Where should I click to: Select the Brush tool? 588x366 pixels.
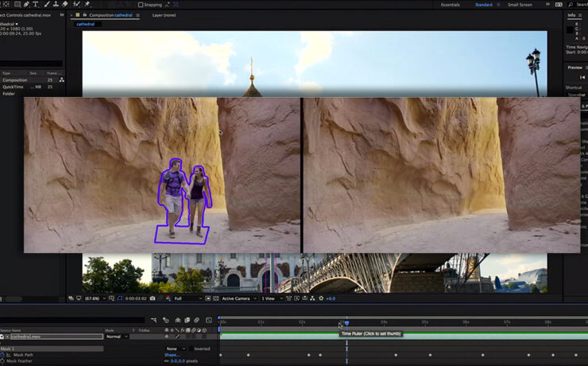[x=47, y=4]
